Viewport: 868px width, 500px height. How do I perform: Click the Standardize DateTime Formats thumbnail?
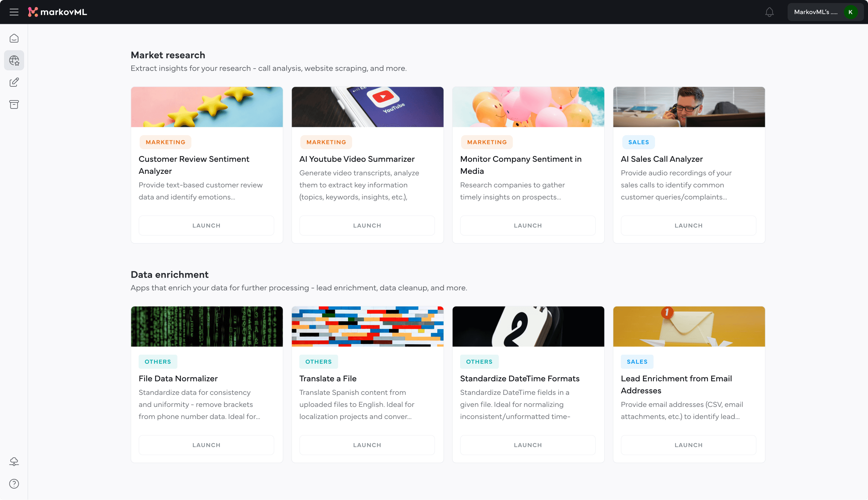click(528, 326)
